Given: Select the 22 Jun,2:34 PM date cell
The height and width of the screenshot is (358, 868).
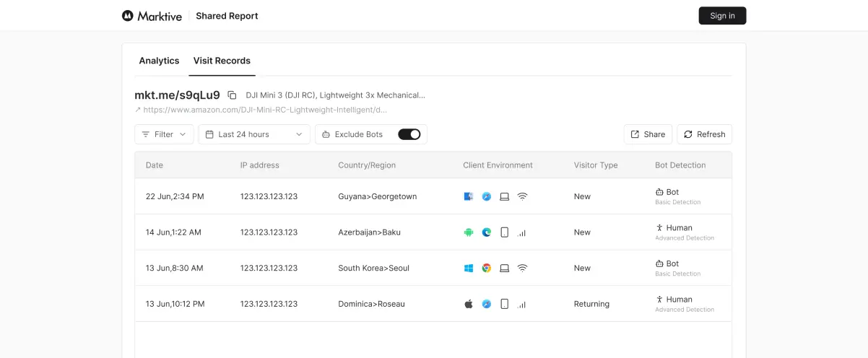Looking at the screenshot, I should 175,196.
